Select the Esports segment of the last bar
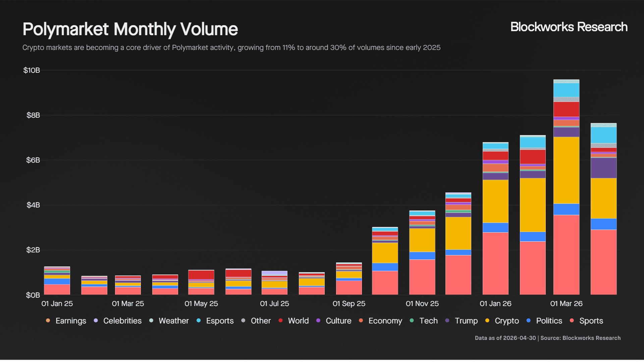The image size is (644, 362). click(603, 135)
